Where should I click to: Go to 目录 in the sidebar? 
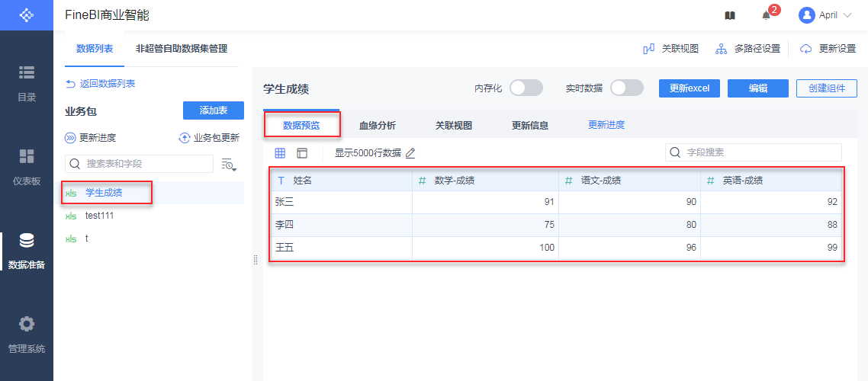[x=27, y=82]
